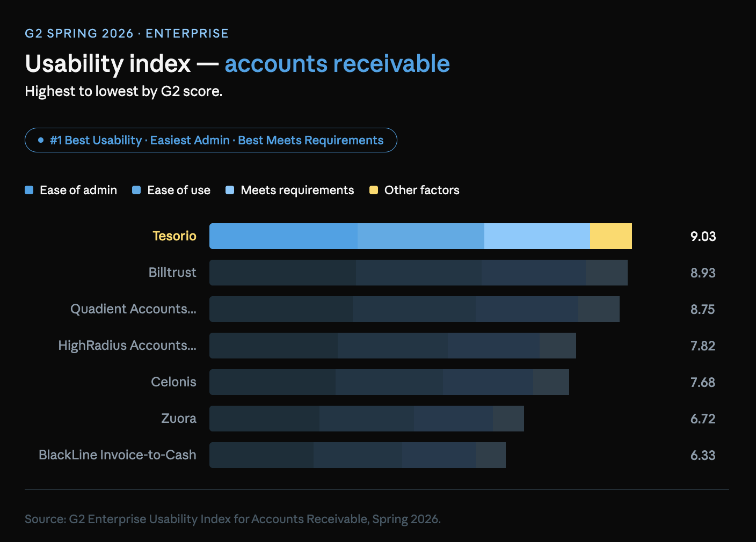Click the HighRadius Accounts bar
This screenshot has width=756, height=542.
(x=392, y=346)
